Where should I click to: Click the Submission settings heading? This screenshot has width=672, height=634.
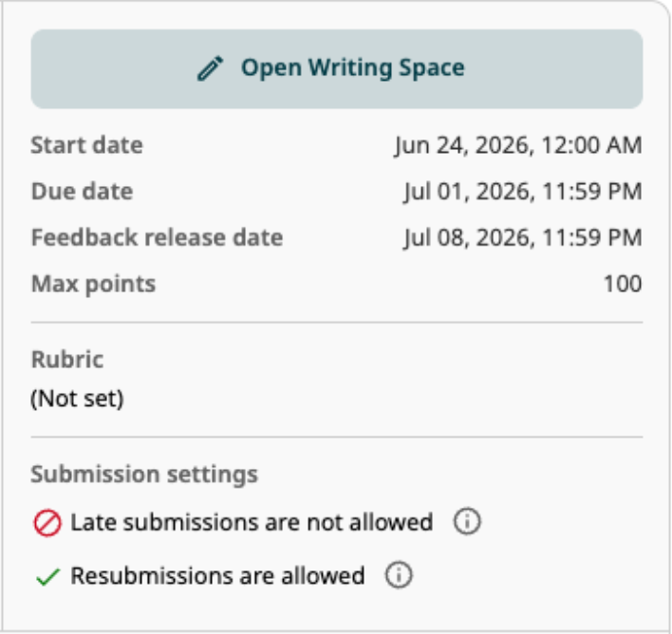[144, 475]
